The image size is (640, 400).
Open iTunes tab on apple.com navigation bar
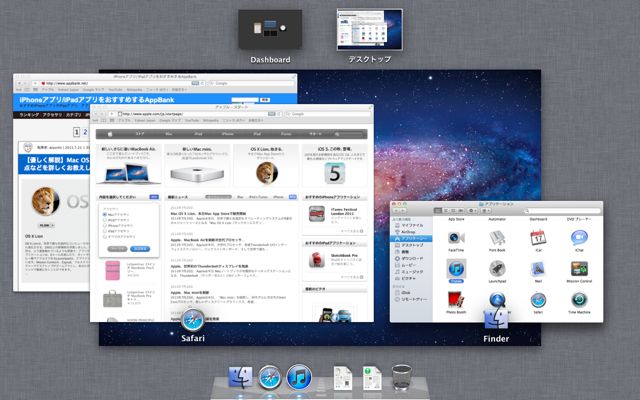286,134
